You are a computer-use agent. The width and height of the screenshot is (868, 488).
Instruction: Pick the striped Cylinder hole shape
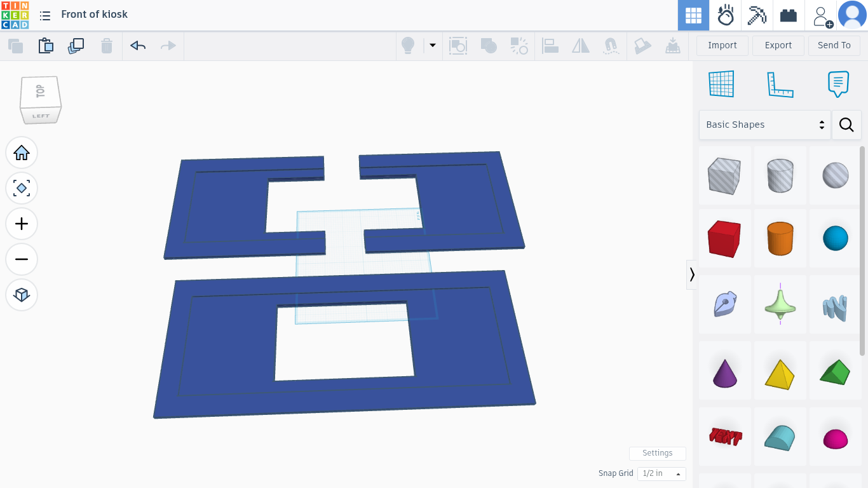[x=780, y=176]
